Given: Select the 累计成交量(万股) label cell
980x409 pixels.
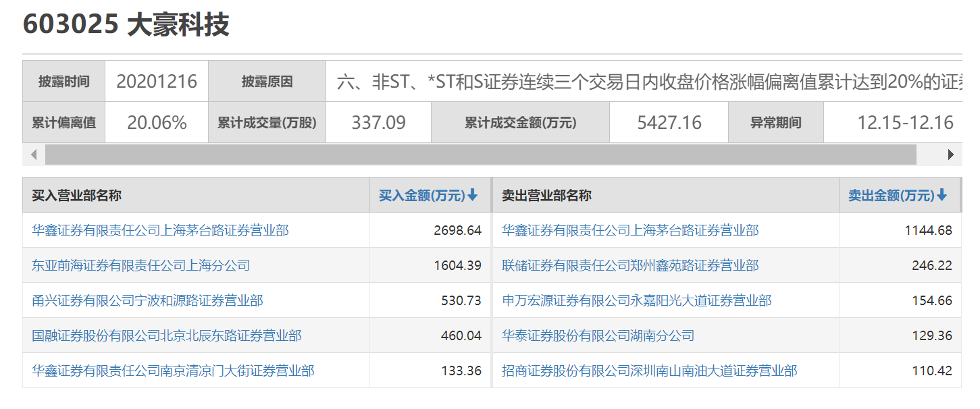Looking at the screenshot, I should click(267, 123).
